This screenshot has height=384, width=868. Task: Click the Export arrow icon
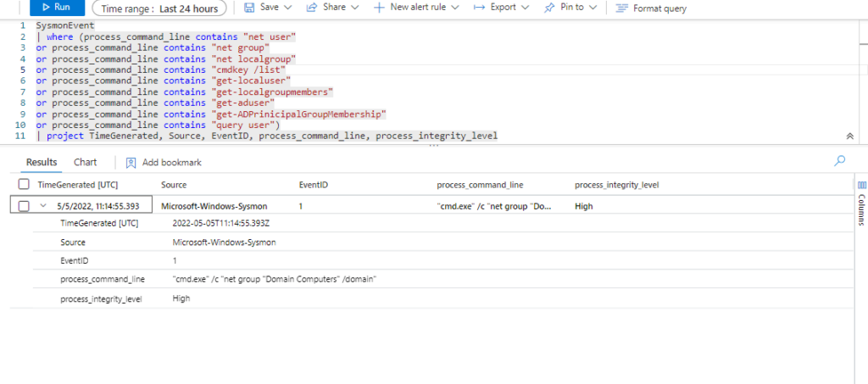pos(479,8)
